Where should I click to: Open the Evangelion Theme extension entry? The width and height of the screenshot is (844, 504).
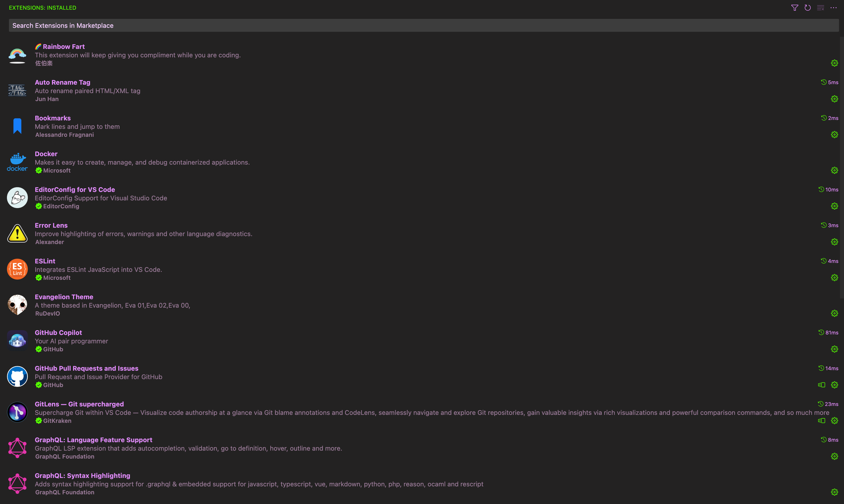[x=64, y=297]
